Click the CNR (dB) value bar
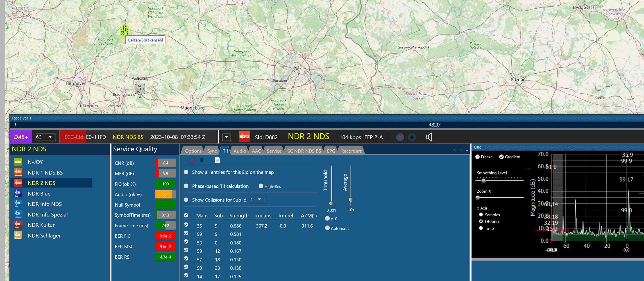Screen dimensions: 644x281 tap(165, 163)
